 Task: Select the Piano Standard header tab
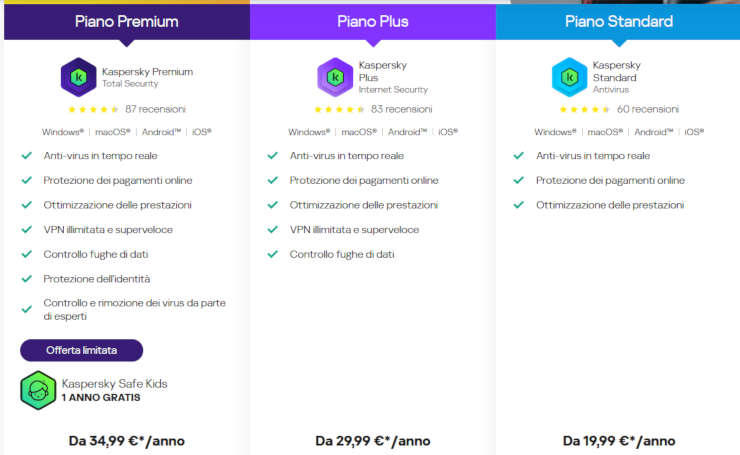coord(618,21)
